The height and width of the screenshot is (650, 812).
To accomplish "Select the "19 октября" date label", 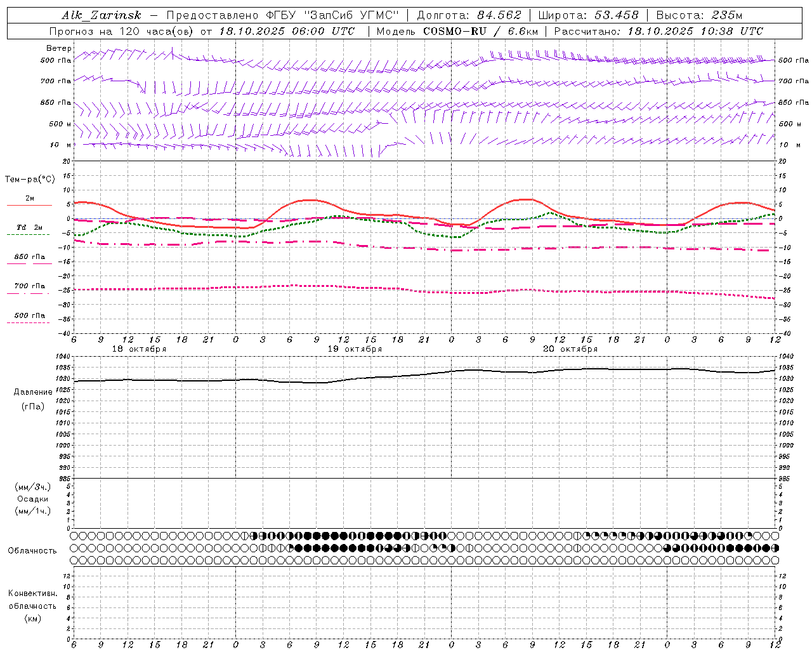I will (x=355, y=349).
